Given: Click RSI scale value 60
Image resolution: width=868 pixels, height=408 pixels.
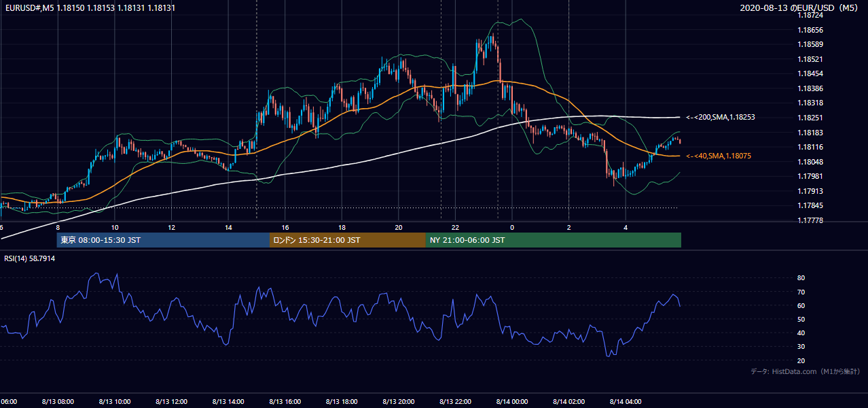Looking at the screenshot, I should click(801, 305).
